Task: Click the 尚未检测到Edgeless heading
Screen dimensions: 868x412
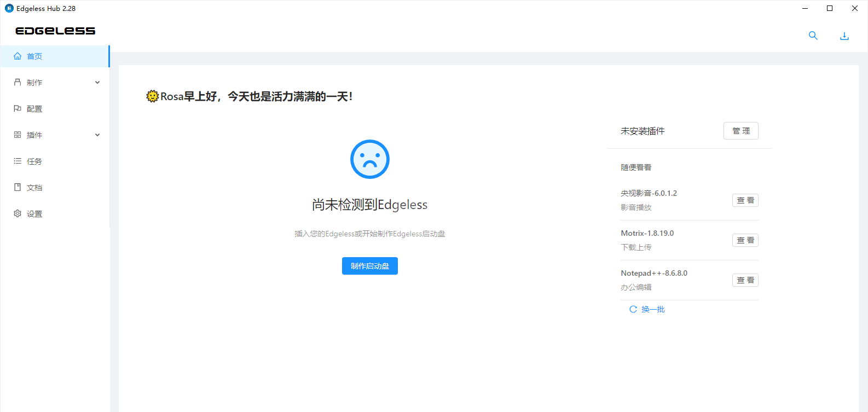Action: pyautogui.click(x=370, y=205)
